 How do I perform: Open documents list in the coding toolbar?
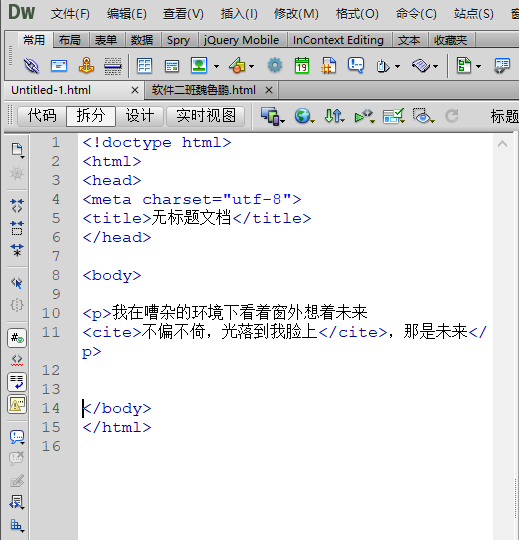tap(17, 150)
